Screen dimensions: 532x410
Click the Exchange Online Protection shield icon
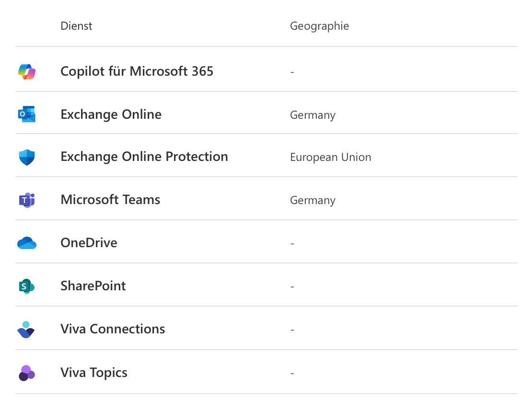[27, 157]
